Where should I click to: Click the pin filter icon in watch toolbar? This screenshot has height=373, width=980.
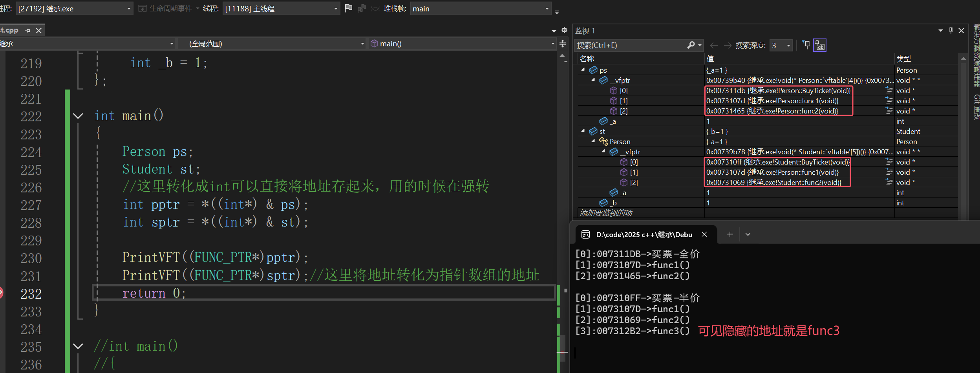pyautogui.click(x=806, y=45)
